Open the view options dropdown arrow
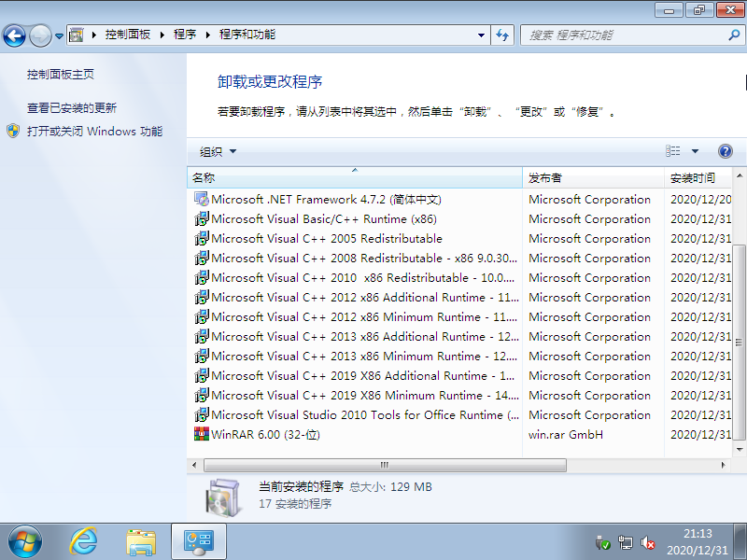747x560 pixels. click(695, 151)
